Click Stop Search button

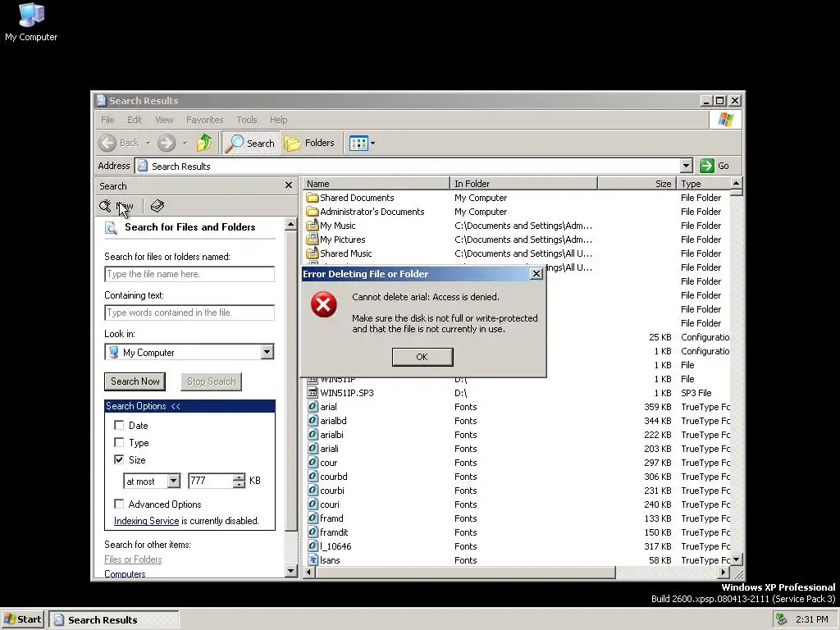211,381
